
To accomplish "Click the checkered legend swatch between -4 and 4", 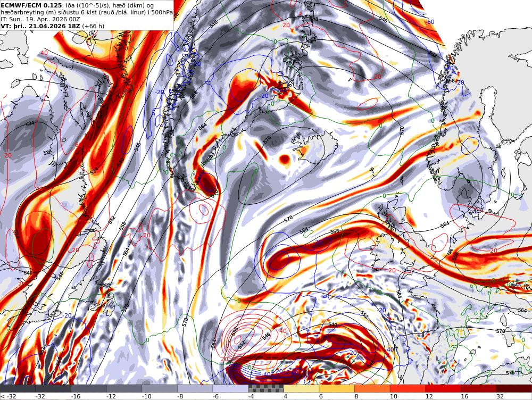I will pyautogui.click(x=266, y=388).
